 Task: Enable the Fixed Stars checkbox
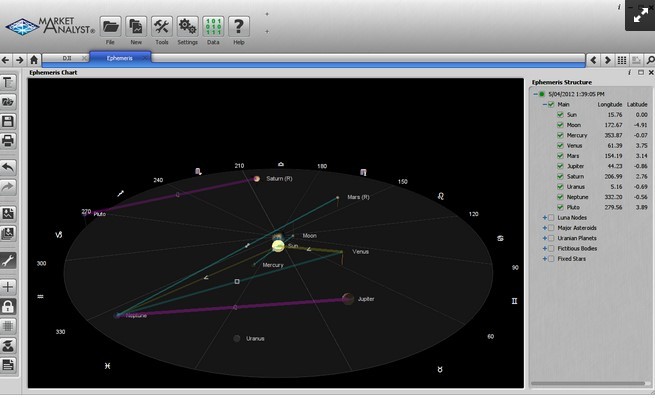point(551,259)
